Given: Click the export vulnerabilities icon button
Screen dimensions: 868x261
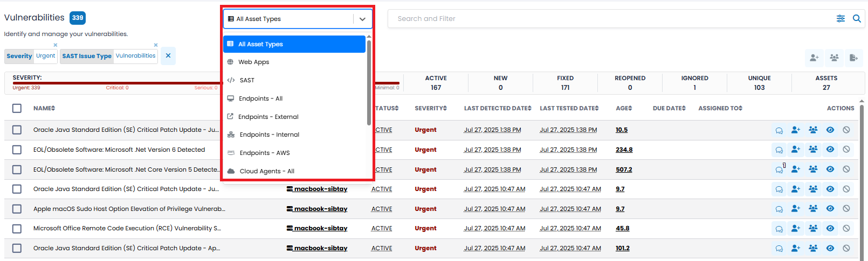Looking at the screenshot, I should tap(853, 58).
